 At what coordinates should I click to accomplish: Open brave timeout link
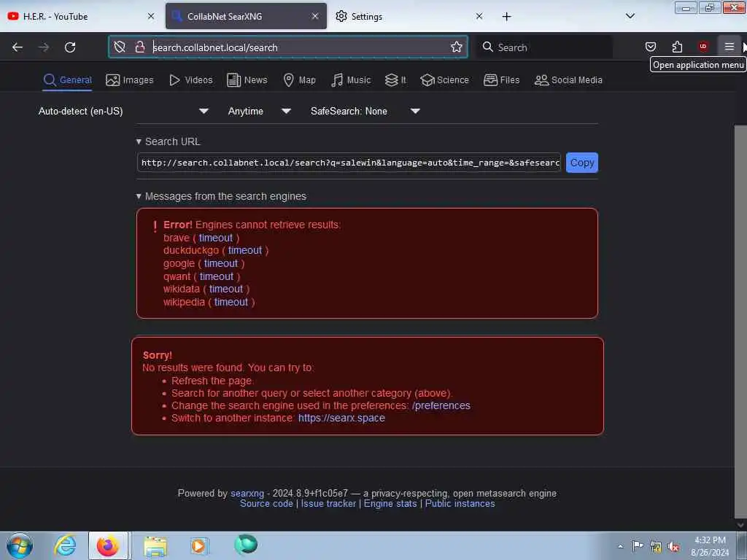pyautogui.click(x=216, y=238)
